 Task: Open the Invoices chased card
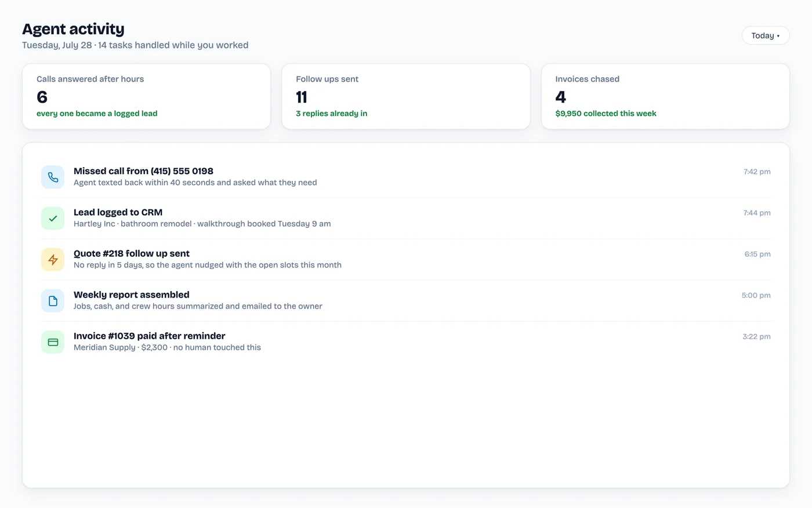point(665,96)
